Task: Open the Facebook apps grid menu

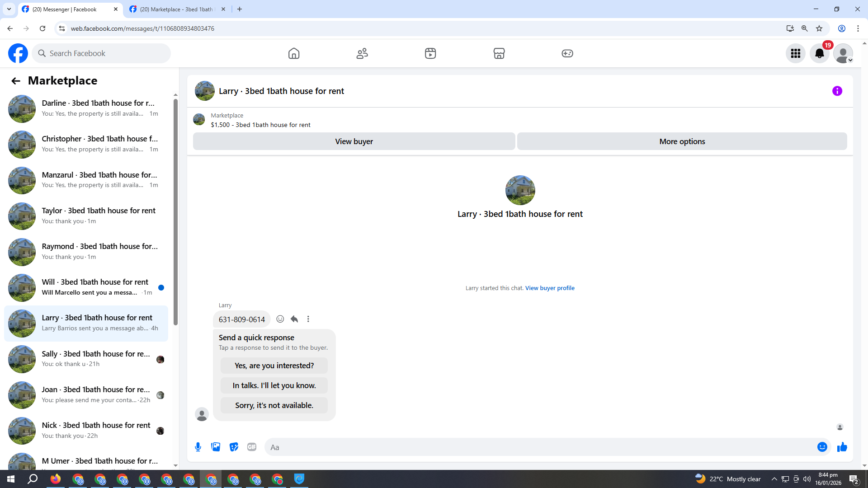Action: point(795,54)
